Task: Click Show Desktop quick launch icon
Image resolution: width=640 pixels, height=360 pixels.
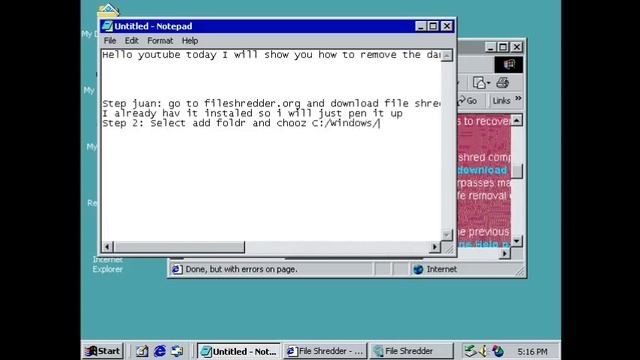Action: coord(142,351)
